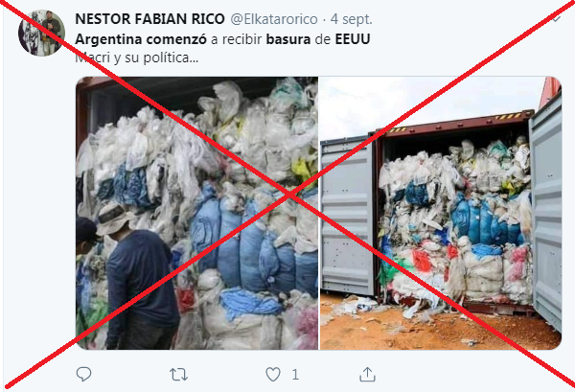Click the open gray container door in photo
Viewport: 575px width, 392px height.
coord(347,217)
